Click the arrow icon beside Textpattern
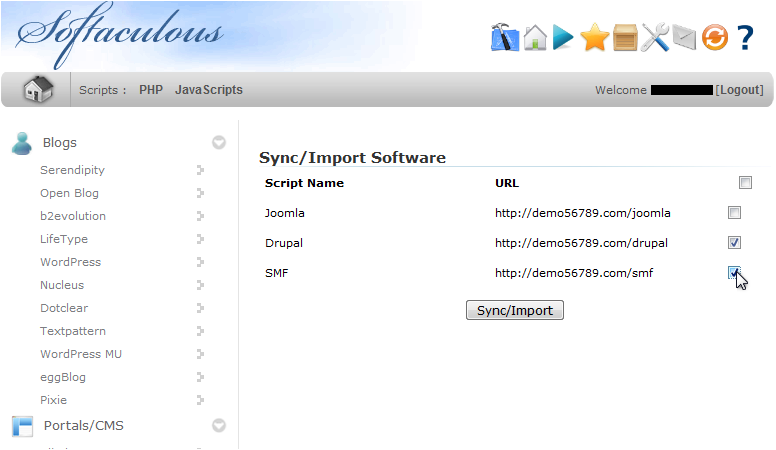Viewport: 776px width, 450px height. (200, 331)
